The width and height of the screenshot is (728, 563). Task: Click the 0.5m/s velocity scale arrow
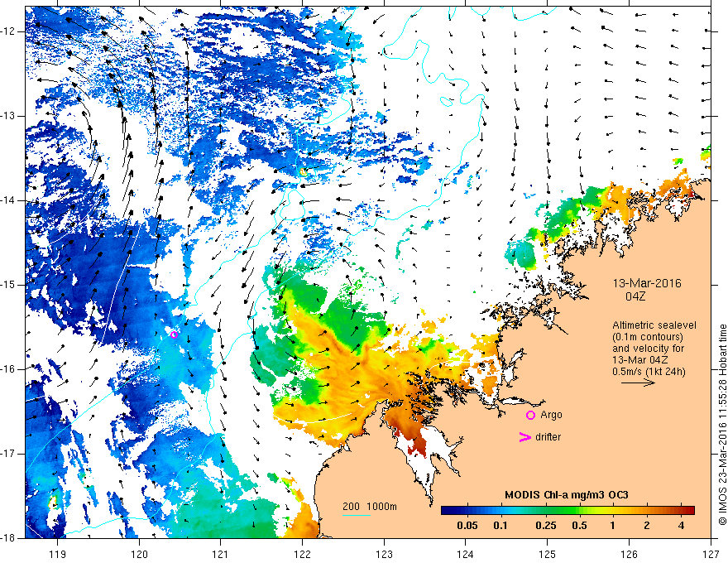pos(638,383)
